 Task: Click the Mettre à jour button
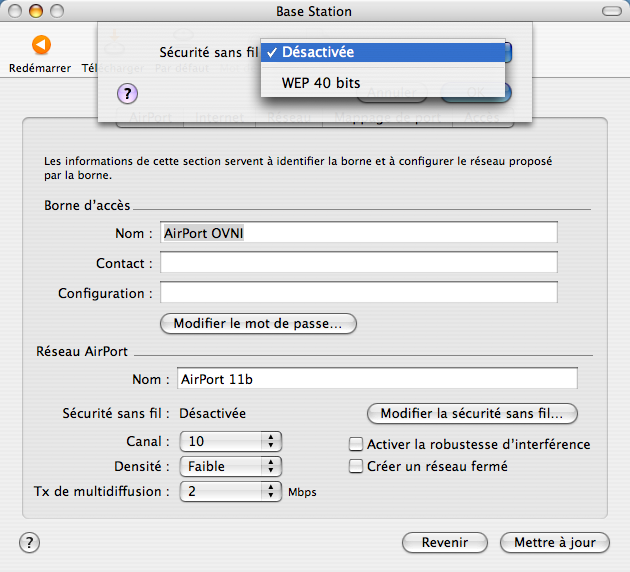pyautogui.click(x=555, y=543)
